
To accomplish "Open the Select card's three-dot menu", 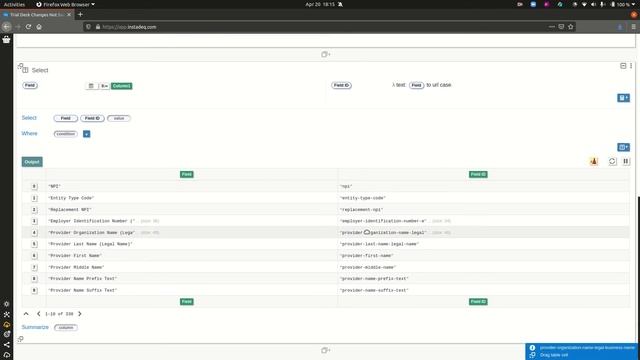I will (x=631, y=66).
